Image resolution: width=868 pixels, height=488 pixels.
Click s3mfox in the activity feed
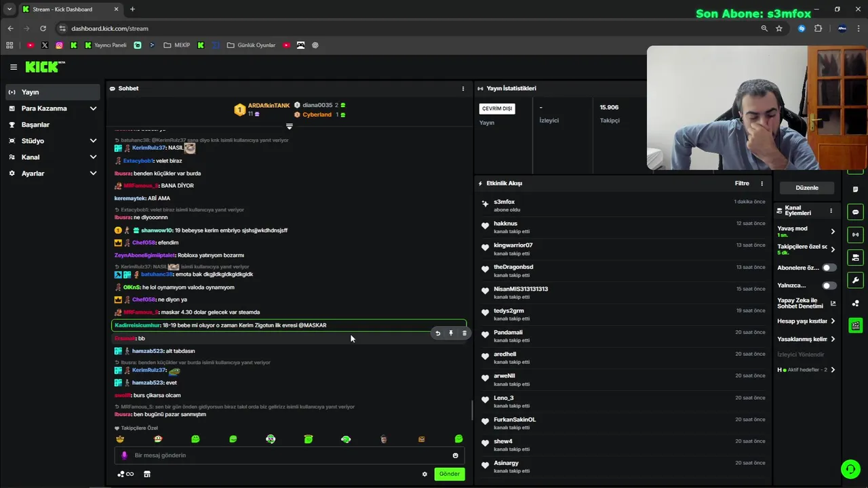coord(504,202)
